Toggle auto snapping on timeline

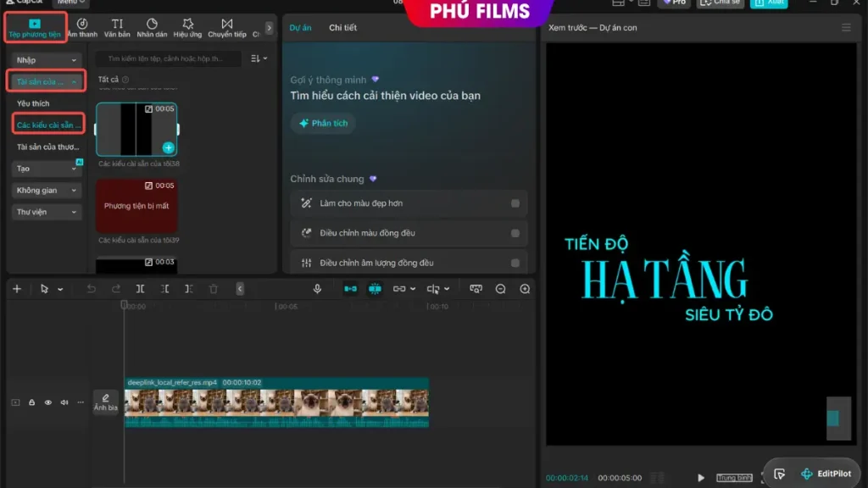[375, 289]
